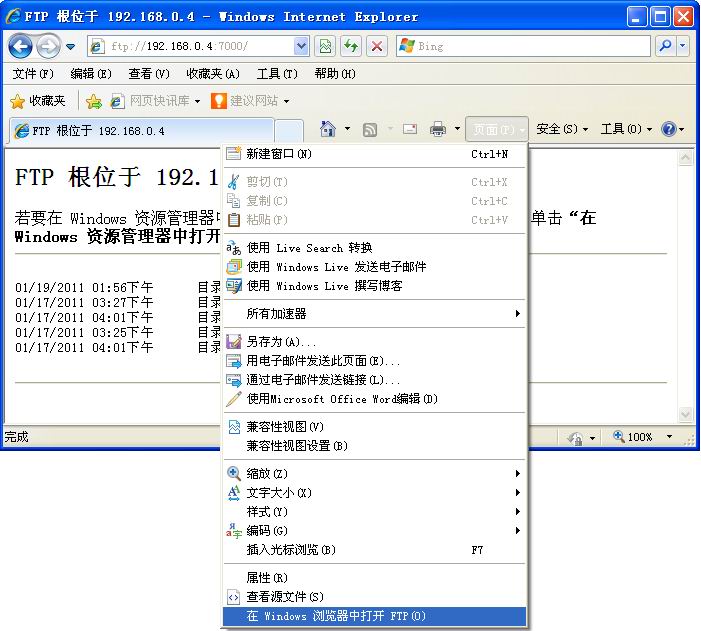701x631 pixels.
Task: Choose 另存为(A)... from the menu
Action: click(281, 342)
